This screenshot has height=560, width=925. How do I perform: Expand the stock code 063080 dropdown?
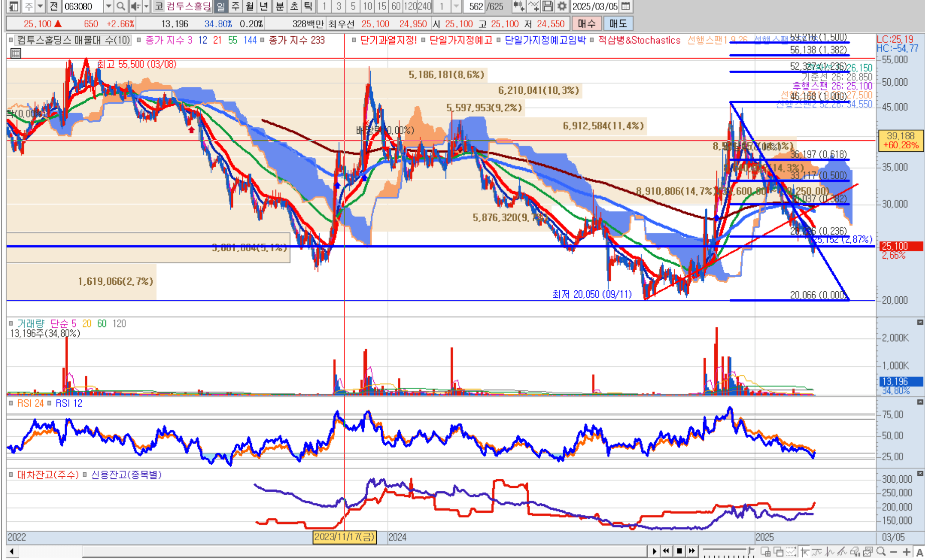click(x=108, y=7)
